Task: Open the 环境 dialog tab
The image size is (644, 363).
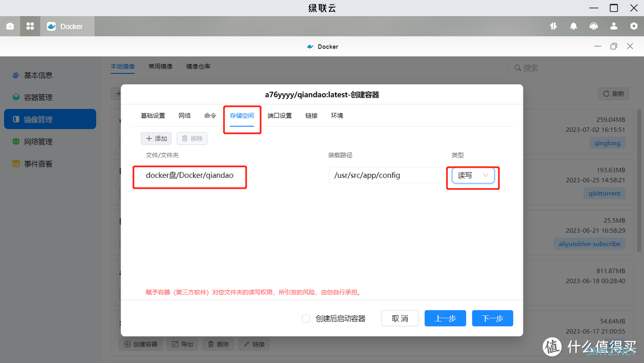Action: [337, 116]
